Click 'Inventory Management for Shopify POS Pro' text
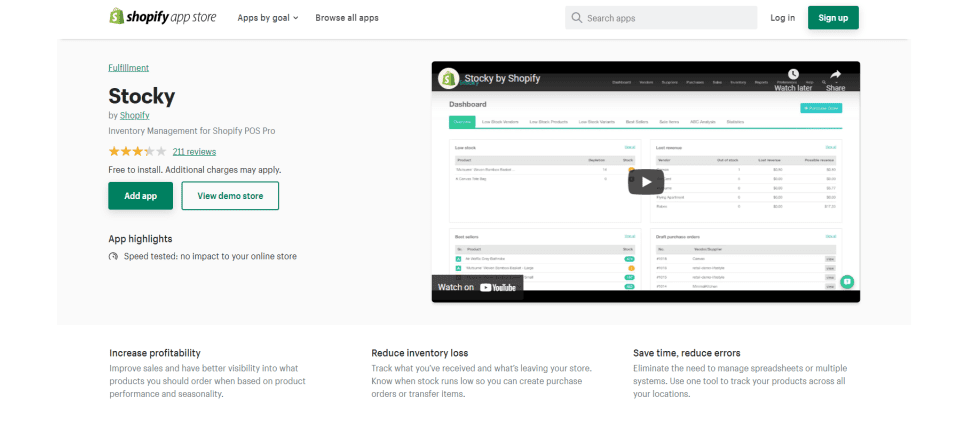 192,131
